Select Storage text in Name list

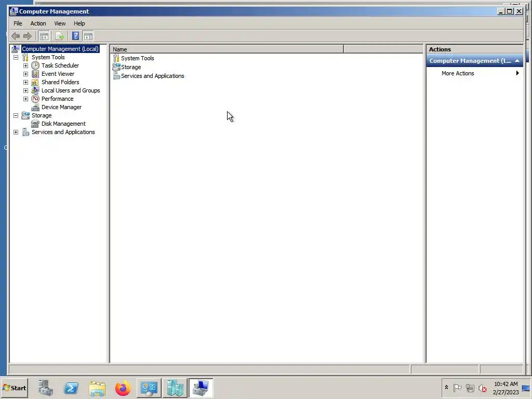tap(131, 67)
